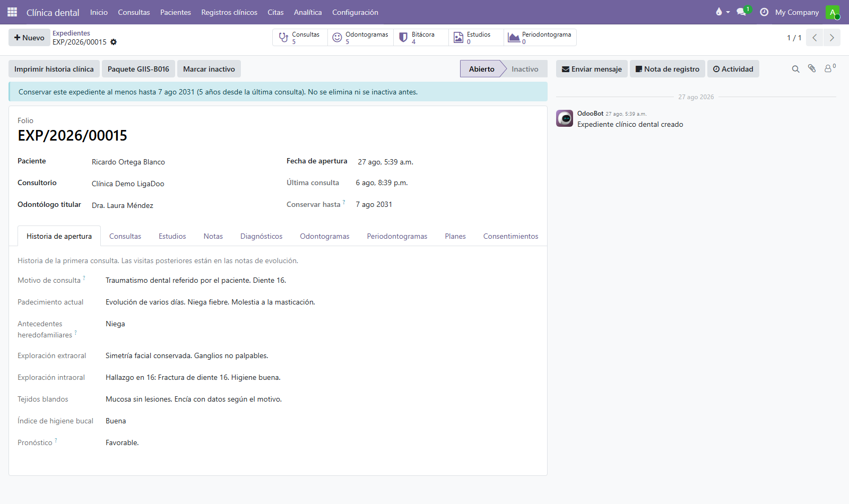Viewport: 849px width, 504px height.
Task: Switch to the Odontogramas tab
Action: (325, 236)
